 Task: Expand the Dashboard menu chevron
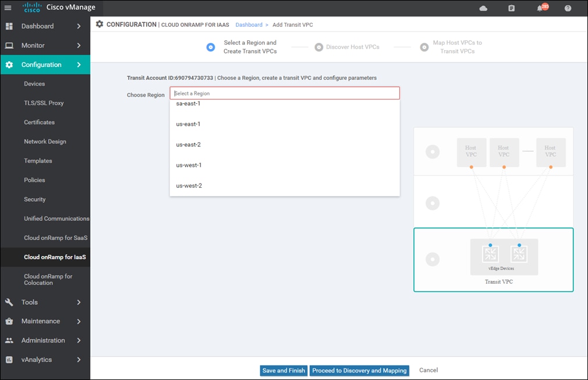[x=79, y=26]
